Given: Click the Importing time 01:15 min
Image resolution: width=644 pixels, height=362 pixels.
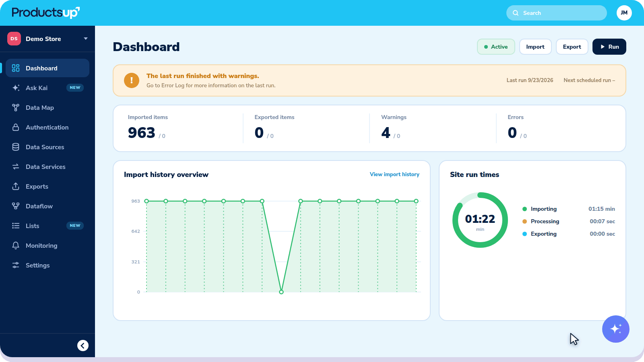Looking at the screenshot, I should 602,209.
